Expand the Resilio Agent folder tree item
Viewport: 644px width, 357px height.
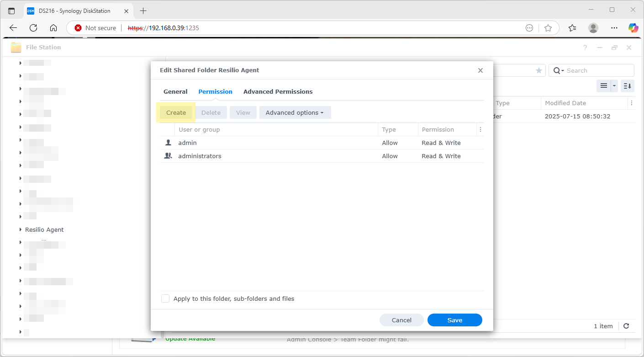click(20, 229)
